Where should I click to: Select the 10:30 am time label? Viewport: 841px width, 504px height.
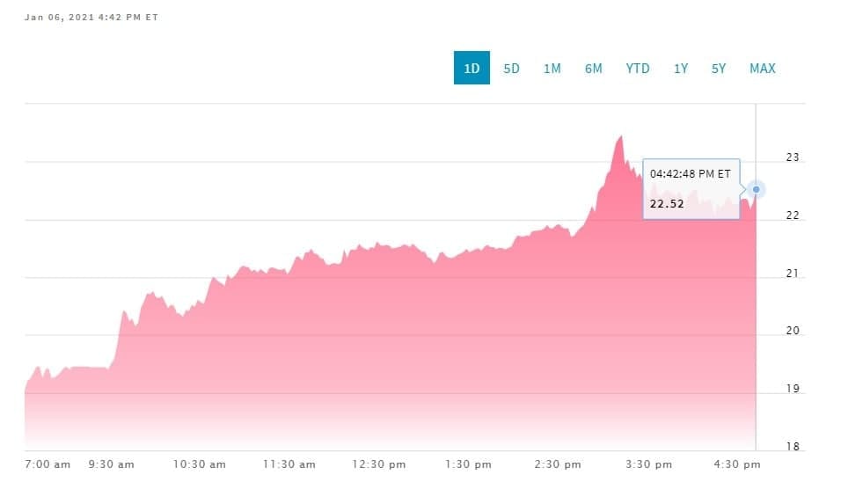click(201, 464)
